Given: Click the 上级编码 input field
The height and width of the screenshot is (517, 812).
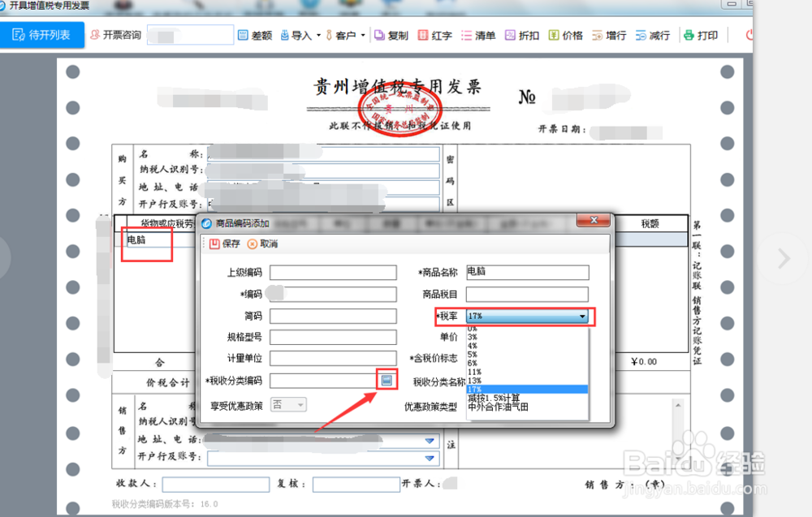Looking at the screenshot, I should point(333,273).
